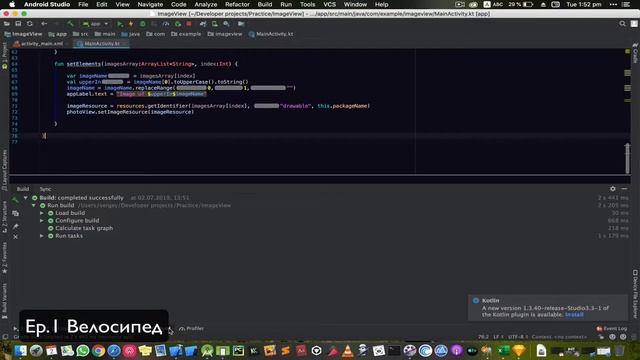
Task: Click Toggle view icon in Build panel sidebar
Action: (x=16, y=213)
